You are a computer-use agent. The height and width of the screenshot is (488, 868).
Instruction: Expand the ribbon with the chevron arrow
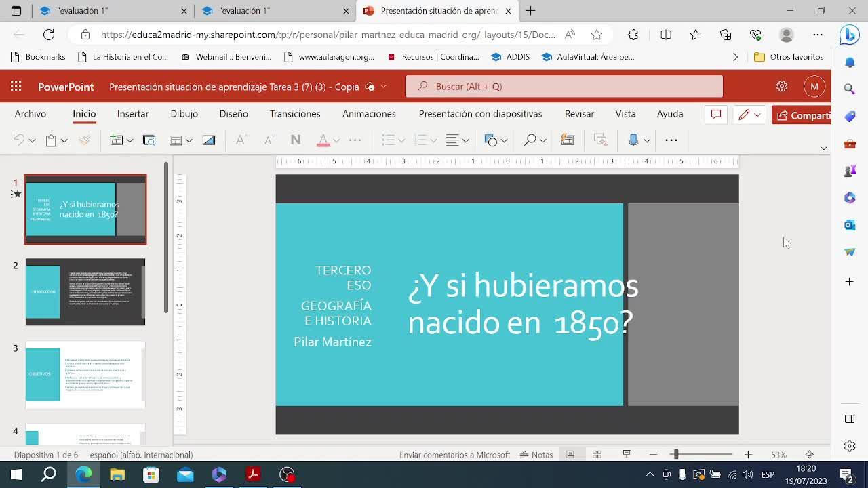(823, 148)
